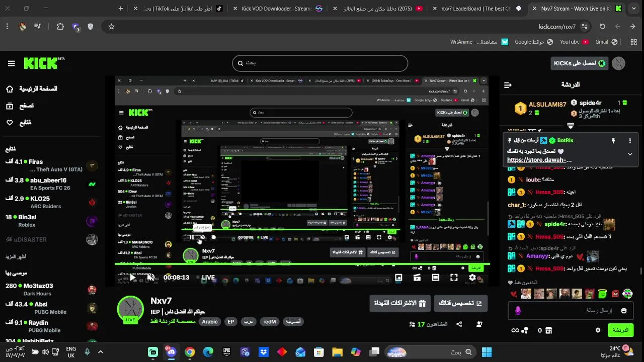Open a new browser tab
This screenshot has height=362, width=644.
(x=121, y=9)
